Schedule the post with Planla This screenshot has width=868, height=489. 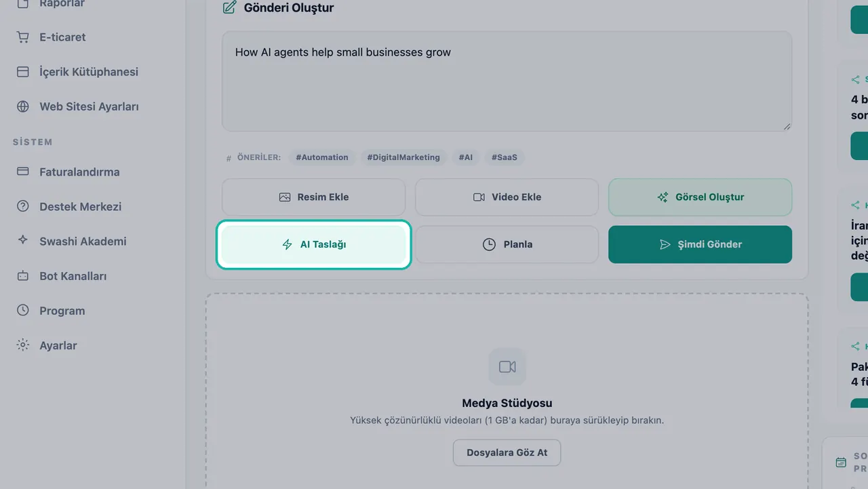(507, 245)
